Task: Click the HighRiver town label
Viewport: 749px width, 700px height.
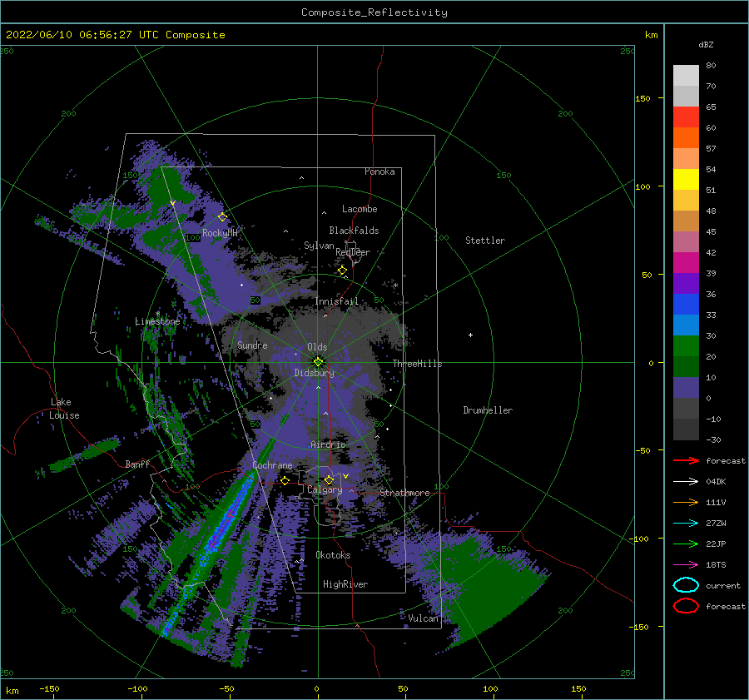Action: pos(345,584)
